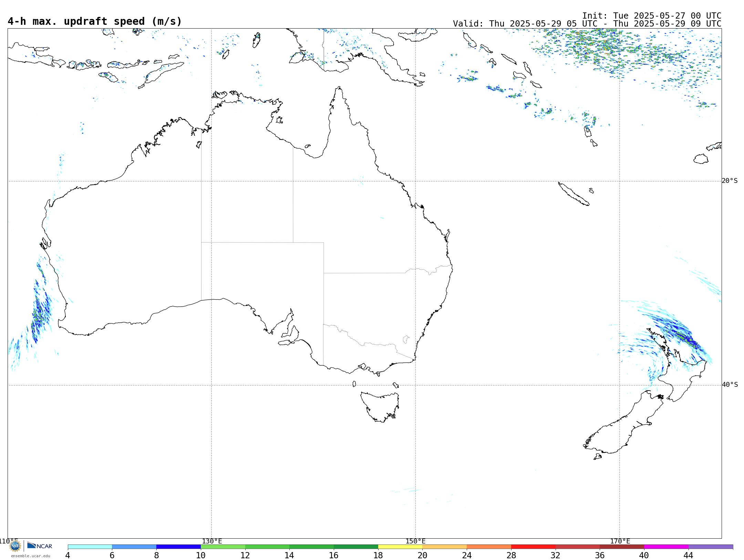The image size is (744, 560).
Task: Click the colorbar tick label '36'
Action: coord(600,556)
